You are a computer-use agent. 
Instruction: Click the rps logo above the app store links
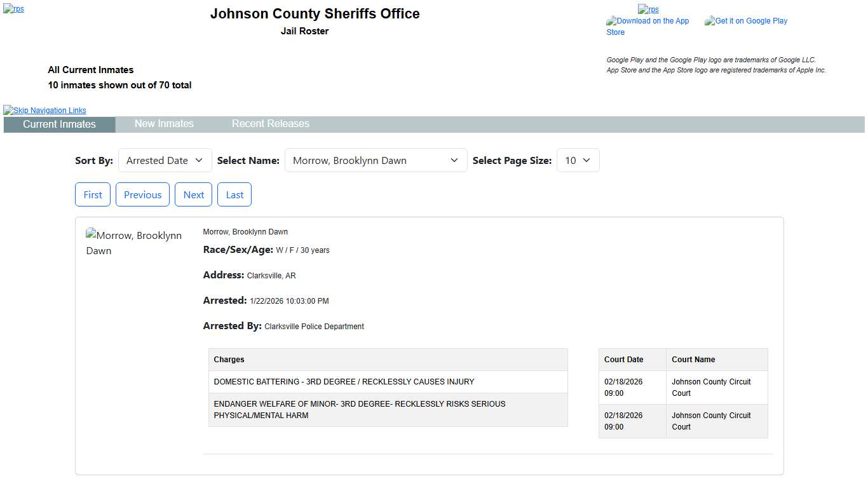(648, 9)
